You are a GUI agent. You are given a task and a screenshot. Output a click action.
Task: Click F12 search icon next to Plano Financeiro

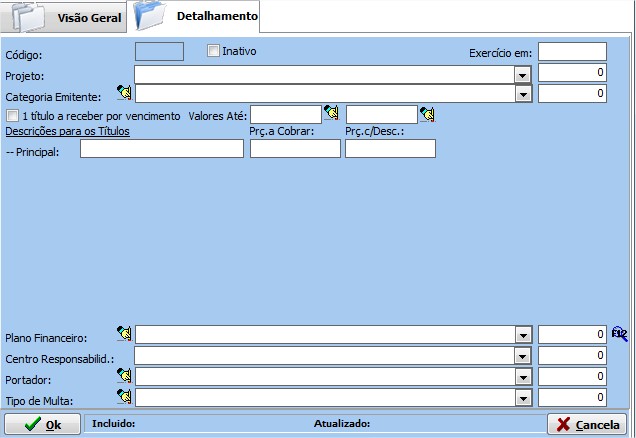pyautogui.click(x=619, y=334)
